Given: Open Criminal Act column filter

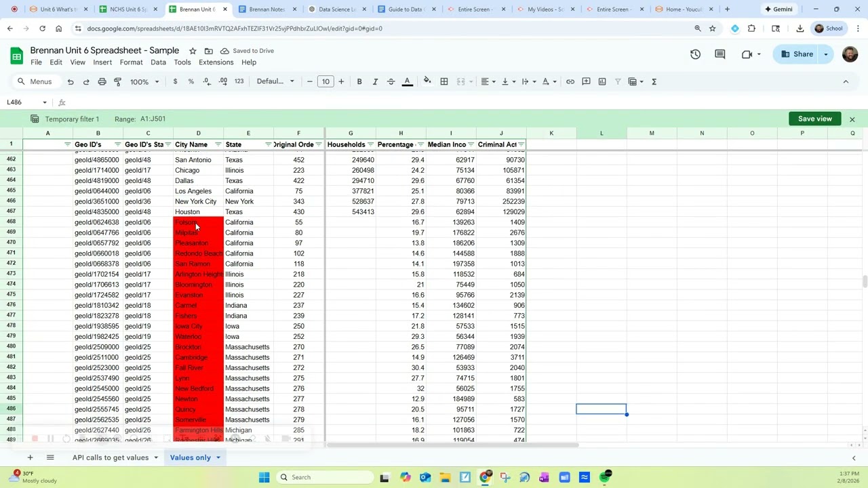Looking at the screenshot, I should tap(521, 144).
